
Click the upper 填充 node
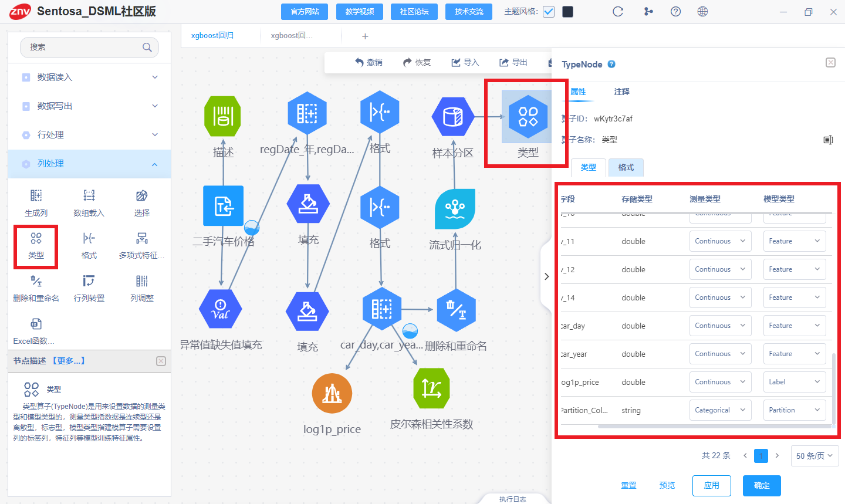click(308, 204)
